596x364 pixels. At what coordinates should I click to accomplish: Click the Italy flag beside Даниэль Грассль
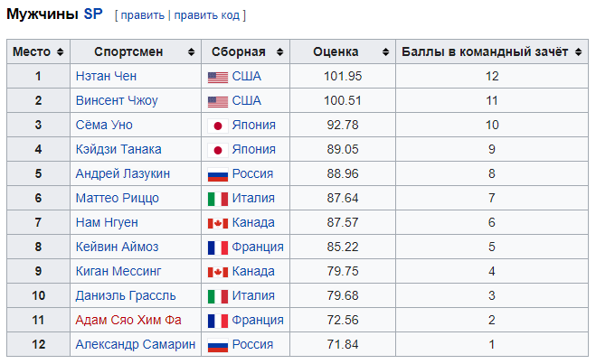[x=218, y=296]
